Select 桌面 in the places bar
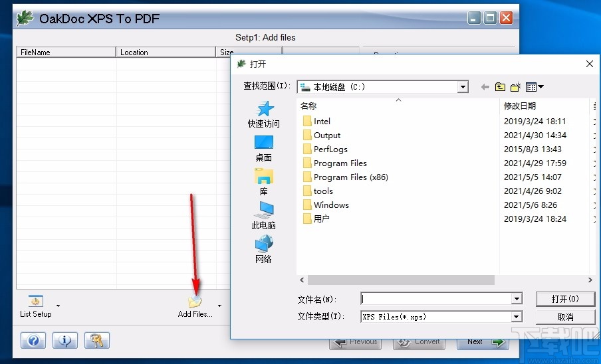This screenshot has width=601, height=364. 264,149
